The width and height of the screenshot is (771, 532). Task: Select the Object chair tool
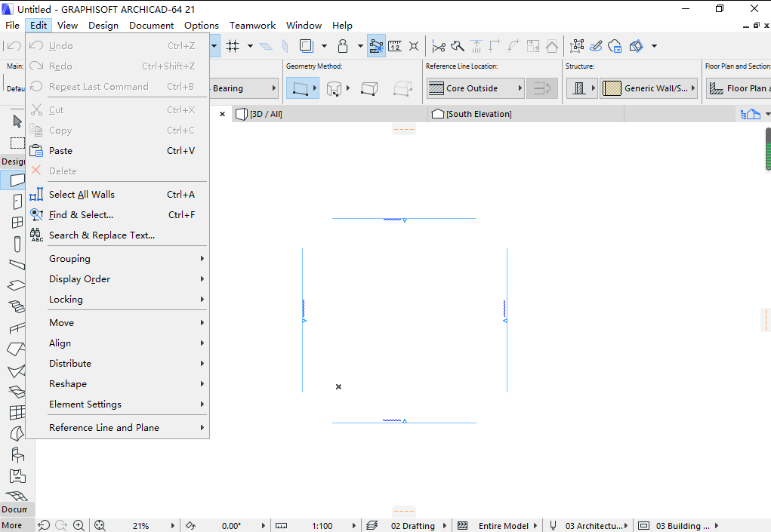(17, 455)
